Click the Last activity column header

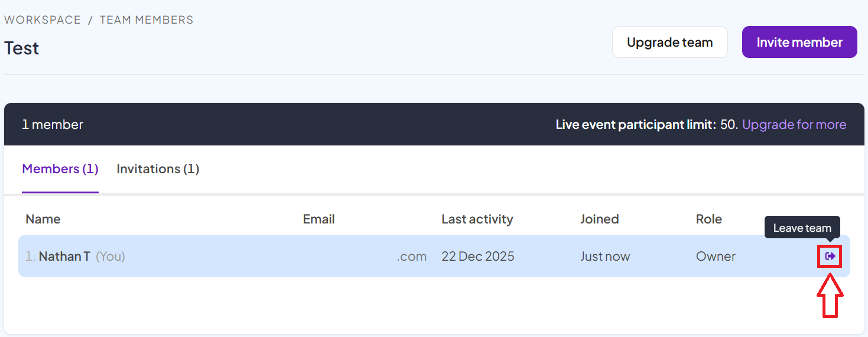pos(477,219)
